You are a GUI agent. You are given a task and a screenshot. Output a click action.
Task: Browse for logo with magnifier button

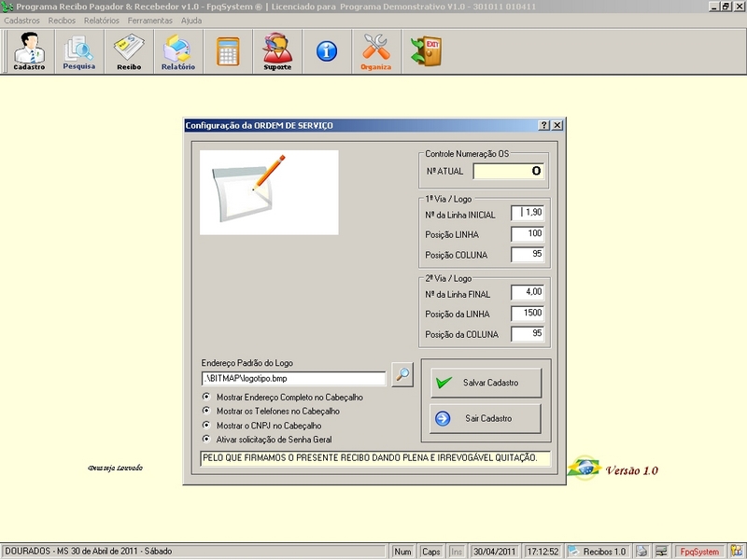(402, 376)
